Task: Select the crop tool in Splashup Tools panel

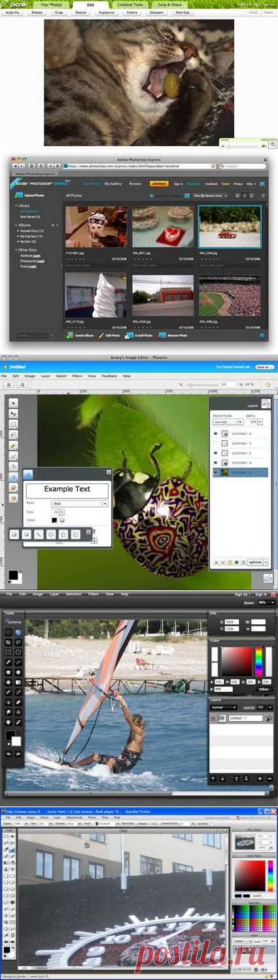Action: [x=9, y=643]
